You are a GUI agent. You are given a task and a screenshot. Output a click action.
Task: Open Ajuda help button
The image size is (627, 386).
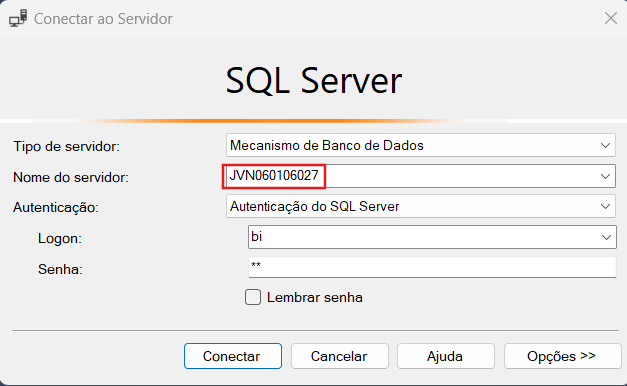(445, 356)
